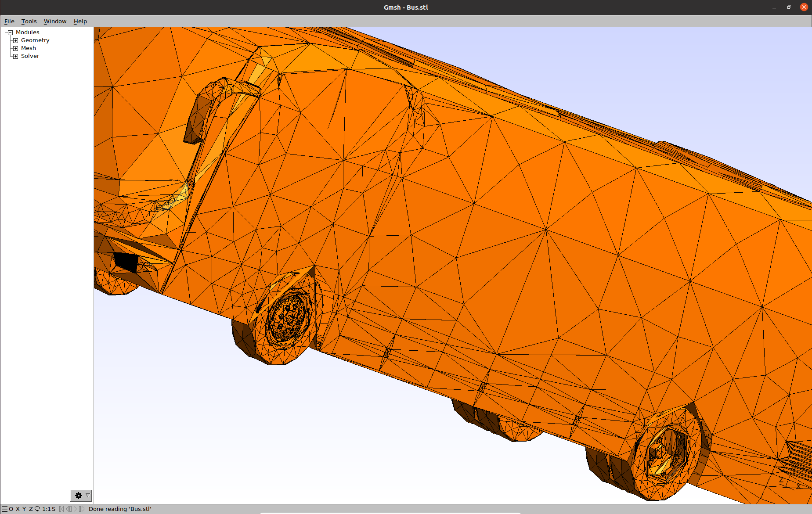Expand the Mesh module

[15, 48]
